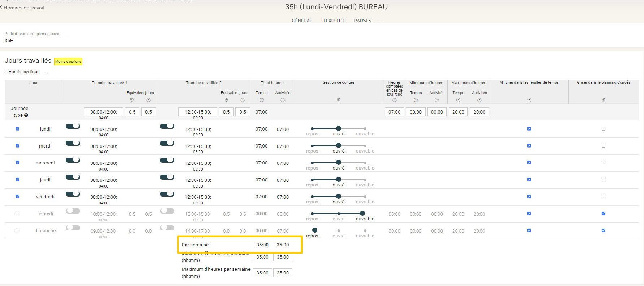The height and width of the screenshot is (286, 644).
Task: Click lundi's 08:00-12:00 time range
Action: pos(104,129)
